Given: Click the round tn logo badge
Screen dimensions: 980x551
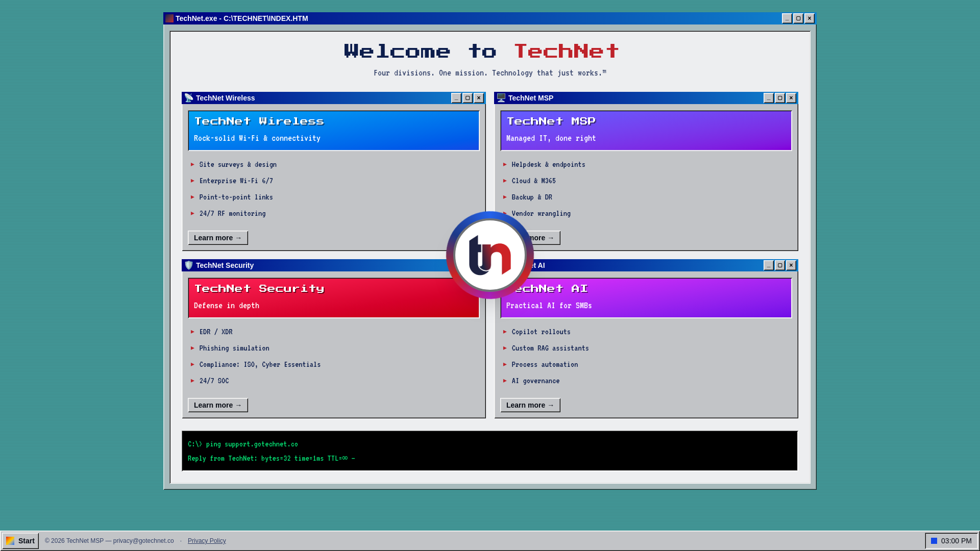Looking at the screenshot, I should coord(490,255).
